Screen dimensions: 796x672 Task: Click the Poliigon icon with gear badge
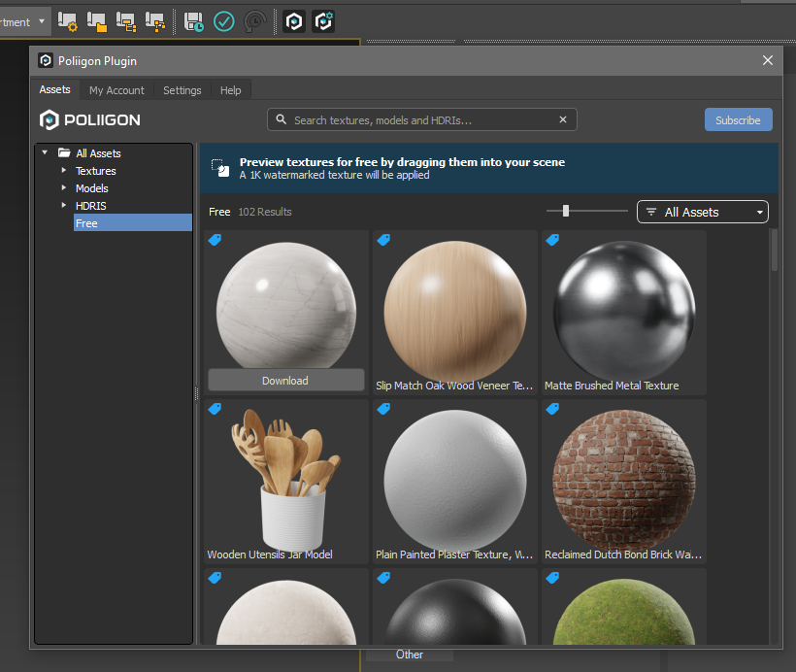click(x=323, y=20)
